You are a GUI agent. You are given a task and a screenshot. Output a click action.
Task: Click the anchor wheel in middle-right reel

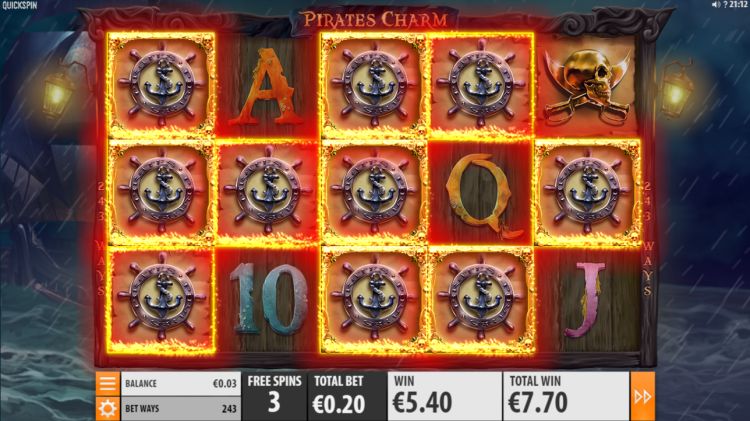pos(587,193)
